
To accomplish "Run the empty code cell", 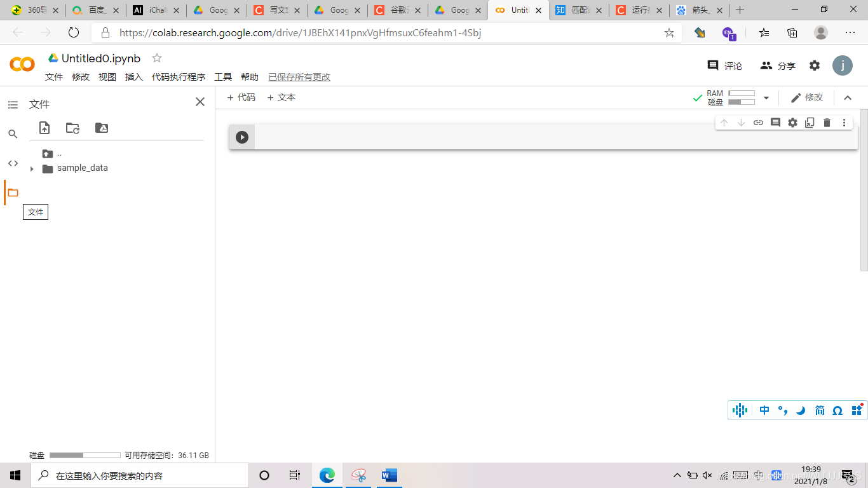I will (x=242, y=137).
